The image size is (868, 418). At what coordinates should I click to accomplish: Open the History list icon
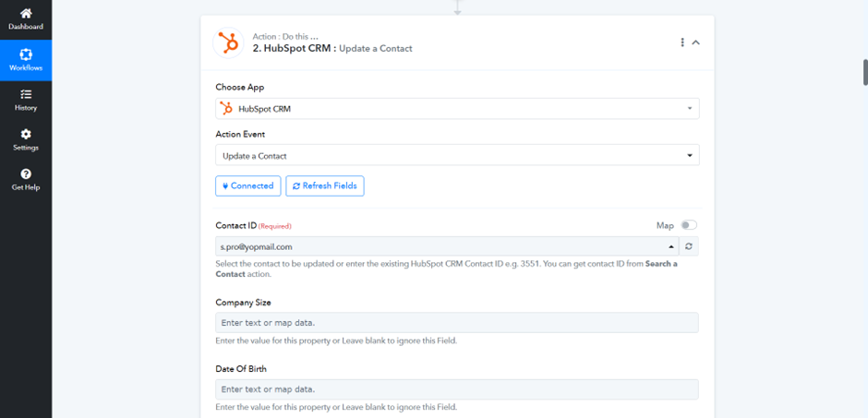[x=26, y=94]
